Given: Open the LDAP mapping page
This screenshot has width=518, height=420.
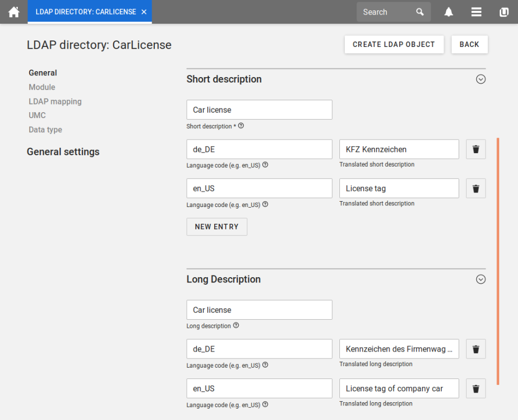Looking at the screenshot, I should tap(55, 101).
